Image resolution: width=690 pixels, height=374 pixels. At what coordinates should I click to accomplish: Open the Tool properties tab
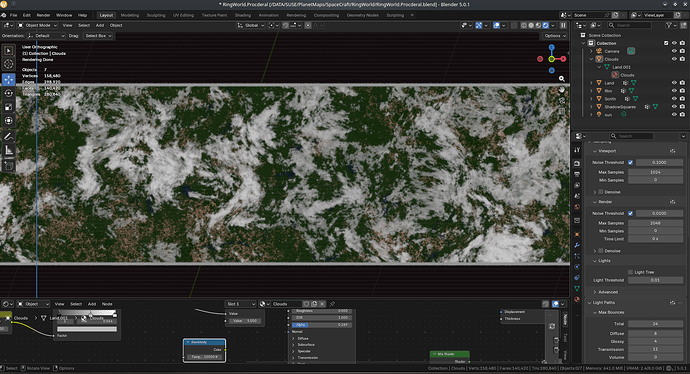(x=577, y=150)
